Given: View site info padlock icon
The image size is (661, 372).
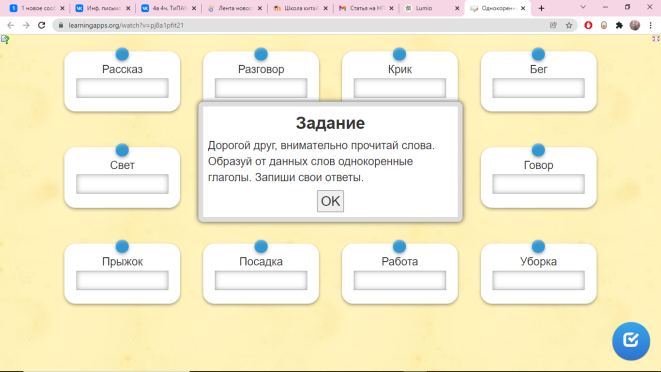Looking at the screenshot, I should click(61, 25).
